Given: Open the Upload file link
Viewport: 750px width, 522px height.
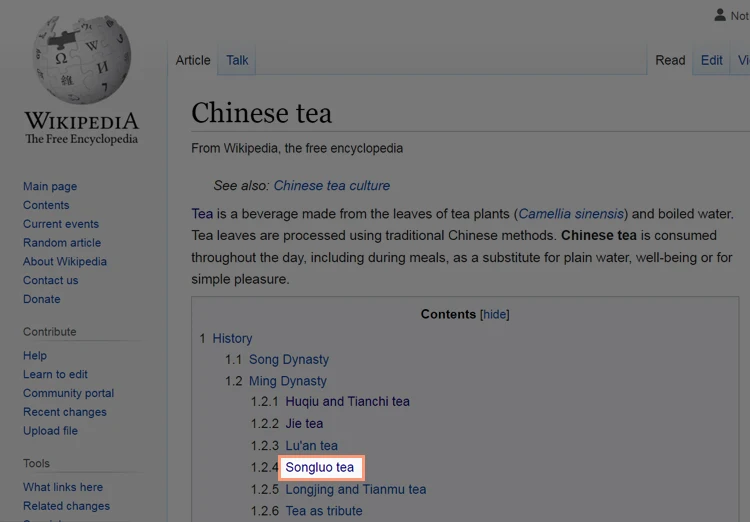Looking at the screenshot, I should click(50, 431).
